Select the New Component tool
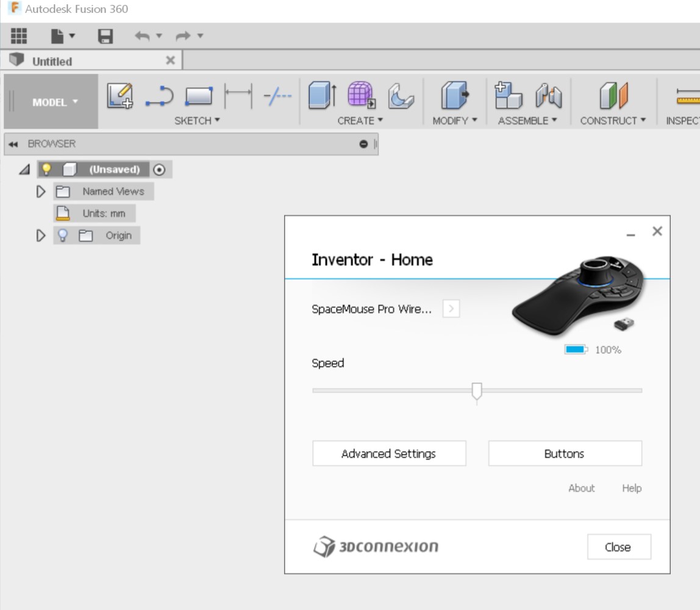 click(509, 95)
